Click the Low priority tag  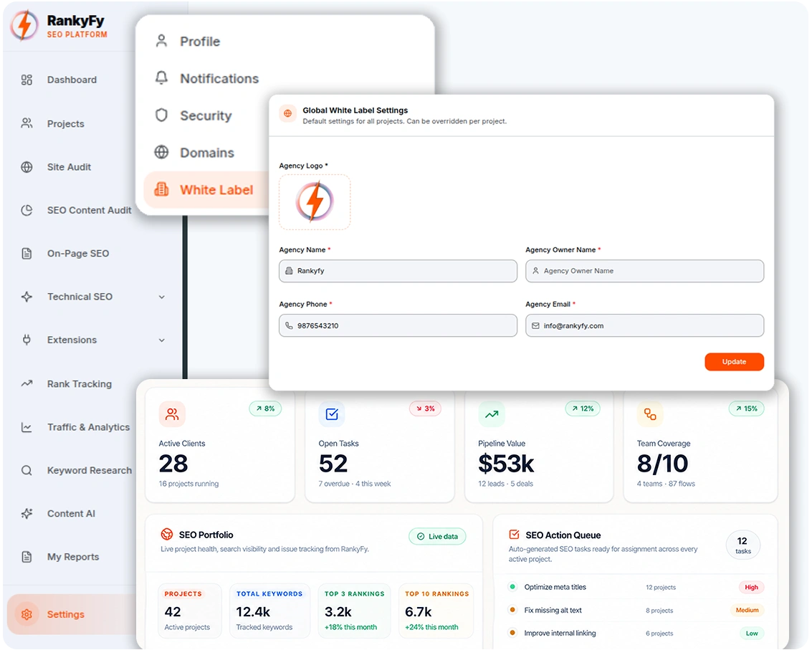[751, 633]
